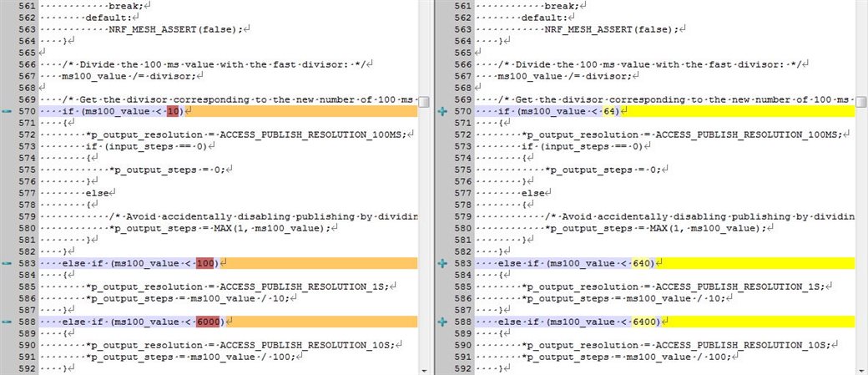The width and height of the screenshot is (868, 375).
Task: Click ACCESS_PUBLISH_RESOLUTION_100MS in right pane
Action: tap(749, 134)
